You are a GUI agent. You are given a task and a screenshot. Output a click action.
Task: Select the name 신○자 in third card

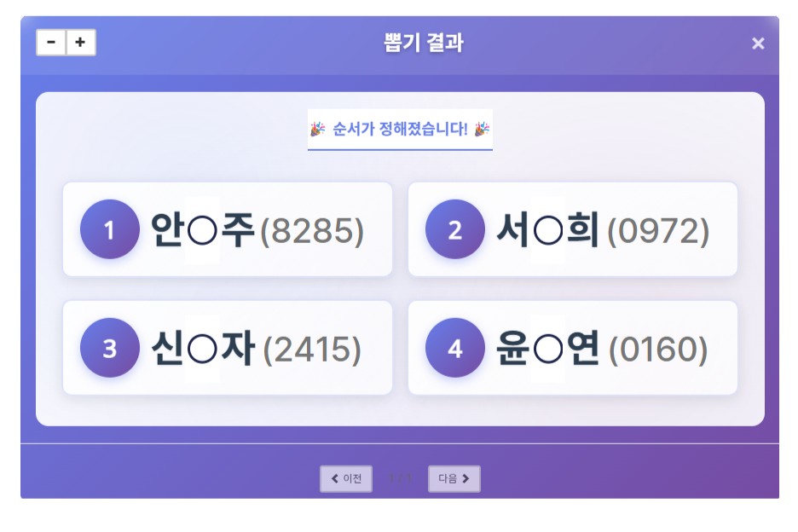[x=203, y=348]
